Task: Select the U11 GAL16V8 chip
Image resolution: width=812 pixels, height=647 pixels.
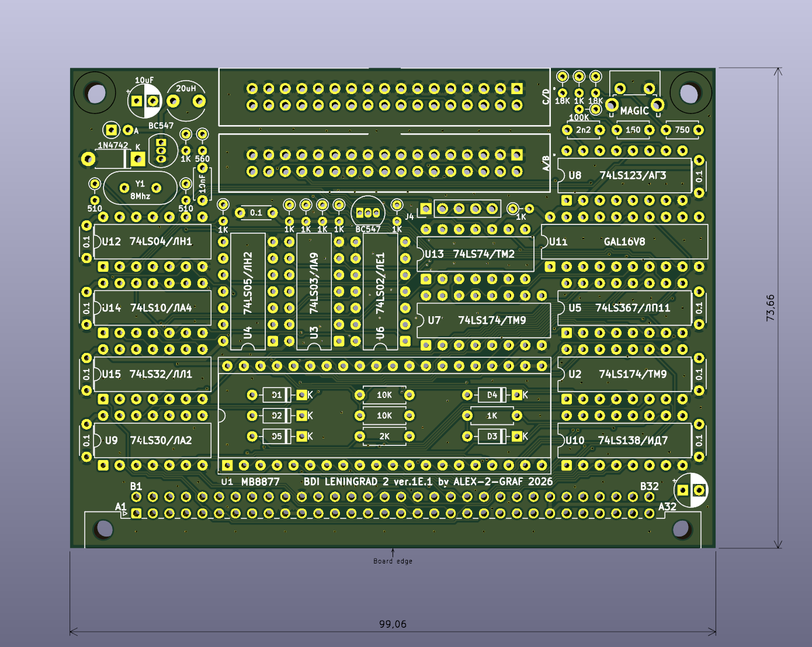Action: click(x=624, y=242)
